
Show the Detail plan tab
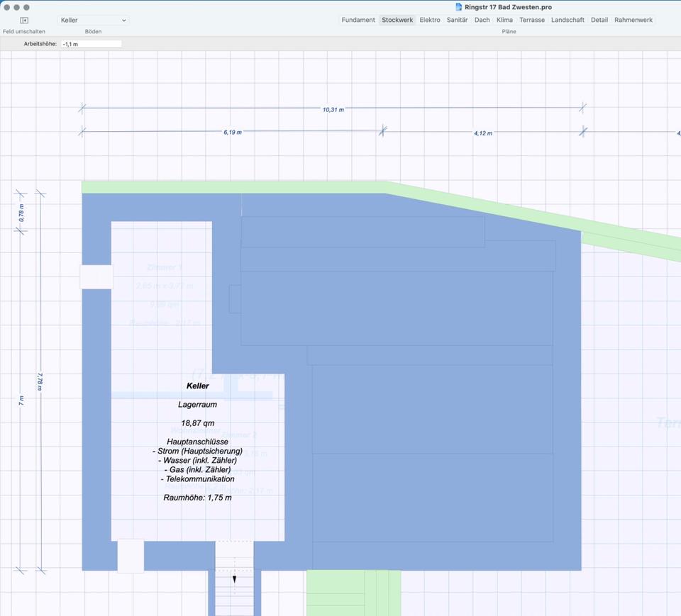coord(599,20)
